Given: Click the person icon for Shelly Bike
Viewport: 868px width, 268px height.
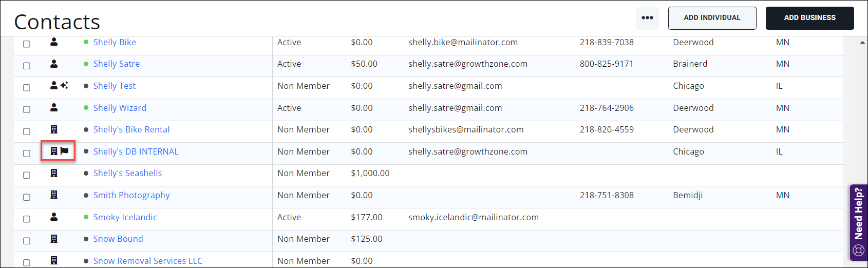Looking at the screenshot, I should [x=54, y=42].
